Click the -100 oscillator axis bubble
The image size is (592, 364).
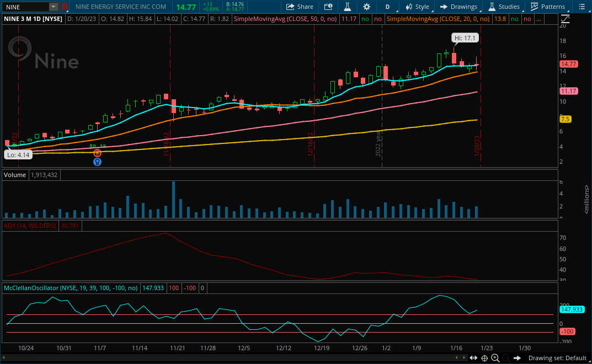pos(567,331)
